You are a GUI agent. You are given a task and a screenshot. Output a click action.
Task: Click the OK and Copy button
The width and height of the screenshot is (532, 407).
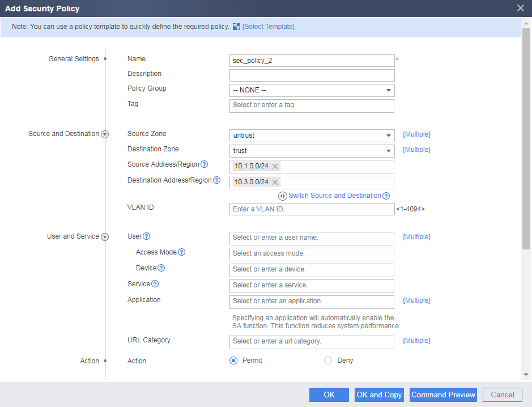click(x=379, y=395)
